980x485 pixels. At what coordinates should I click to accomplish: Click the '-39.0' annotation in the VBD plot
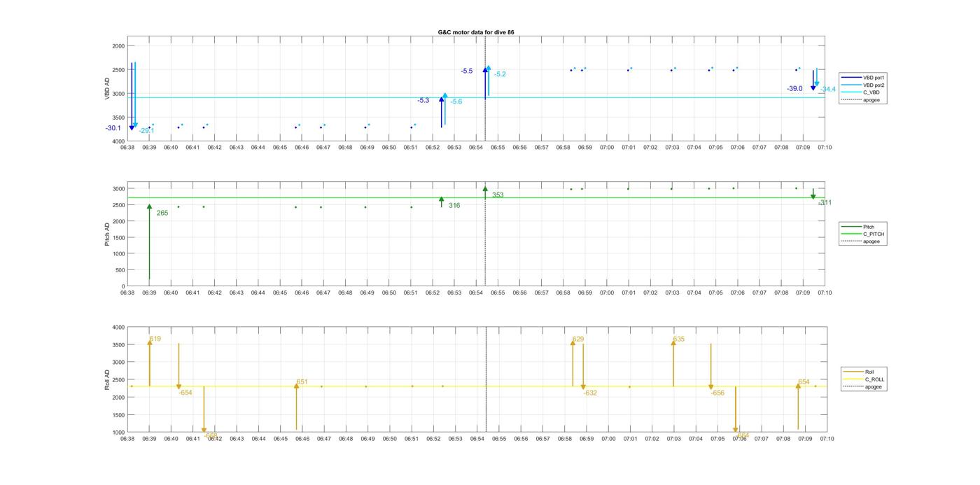[794, 89]
